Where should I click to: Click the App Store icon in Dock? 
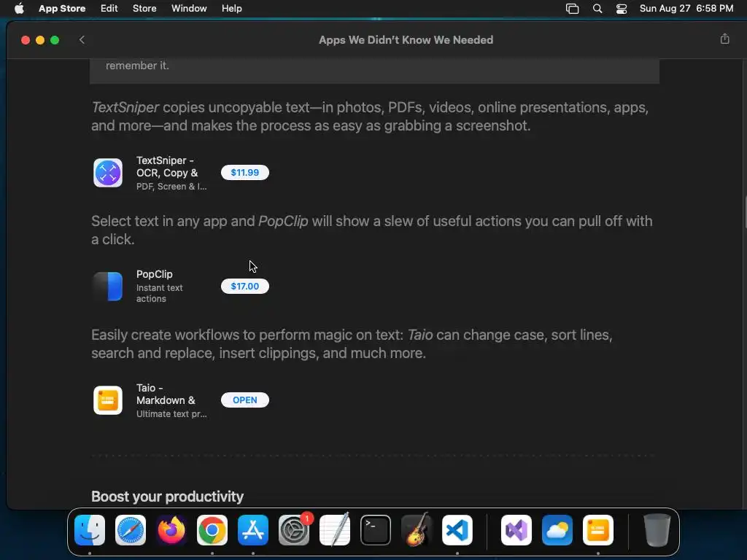(253, 530)
